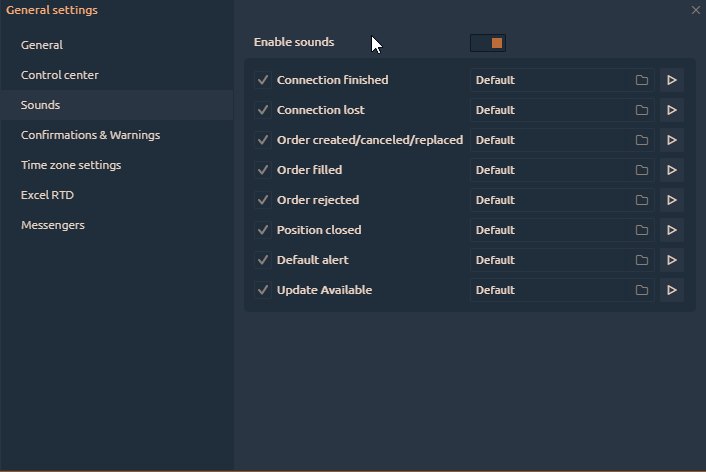Open the Excel RTD settings
This screenshot has width=706, height=472.
coord(47,195)
